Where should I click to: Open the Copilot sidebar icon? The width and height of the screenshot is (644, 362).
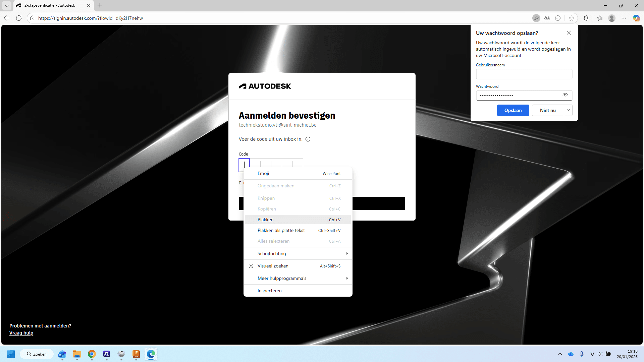(x=636, y=18)
